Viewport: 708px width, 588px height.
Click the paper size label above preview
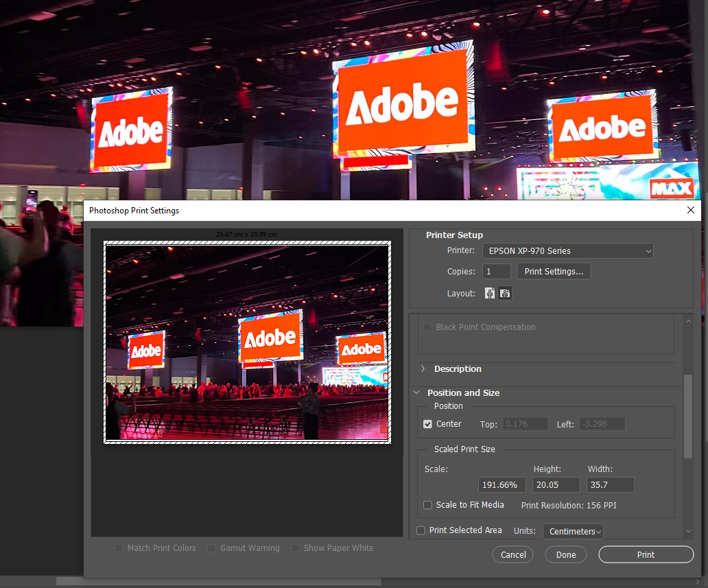point(246,235)
